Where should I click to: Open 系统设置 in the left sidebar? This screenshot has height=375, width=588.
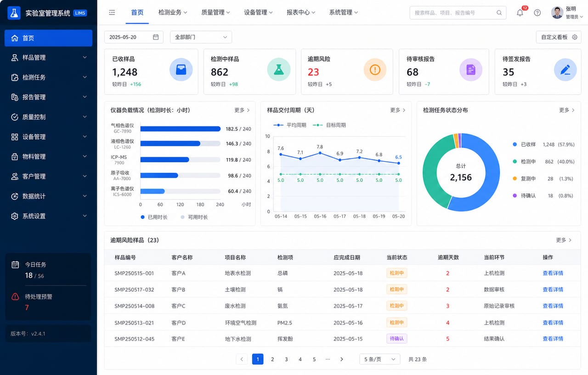(x=49, y=216)
